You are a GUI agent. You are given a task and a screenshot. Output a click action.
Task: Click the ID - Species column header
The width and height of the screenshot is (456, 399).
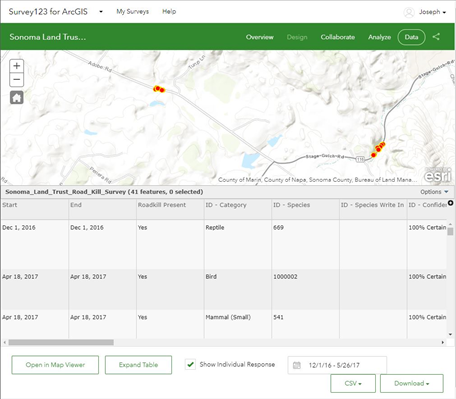pyautogui.click(x=306, y=209)
